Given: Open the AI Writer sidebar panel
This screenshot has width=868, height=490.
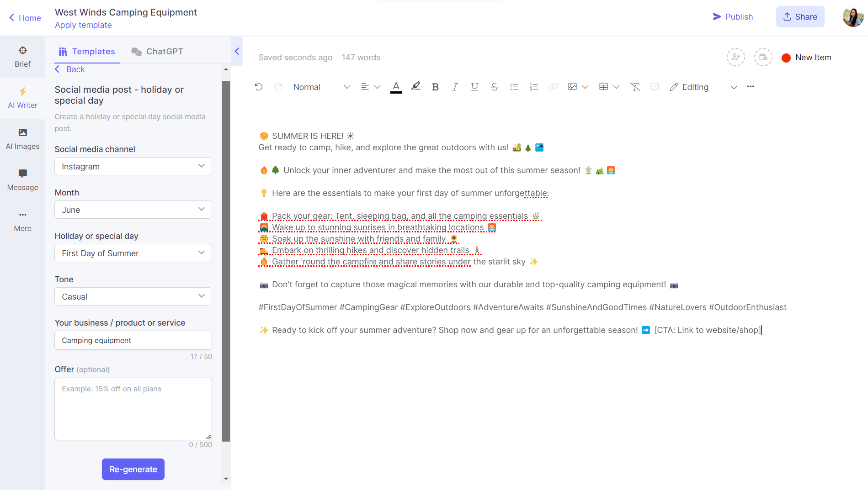Looking at the screenshot, I should tap(22, 98).
